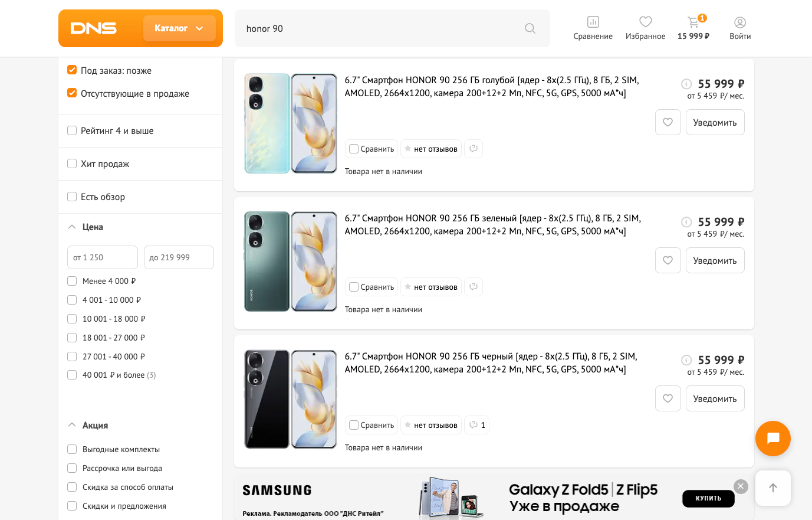Viewport: 812px width, 520px height.
Task: Tick Сравнить for the green HONOR 90
Action: click(354, 287)
